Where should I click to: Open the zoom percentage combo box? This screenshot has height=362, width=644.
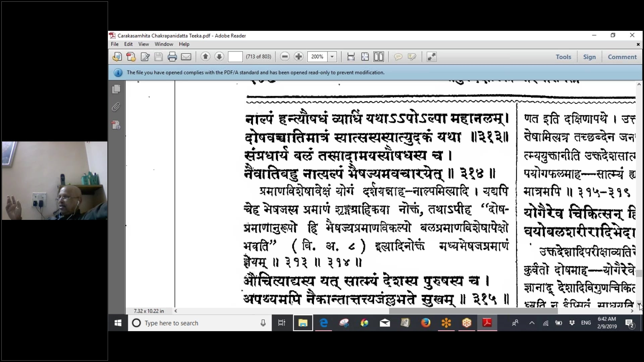coord(317,57)
